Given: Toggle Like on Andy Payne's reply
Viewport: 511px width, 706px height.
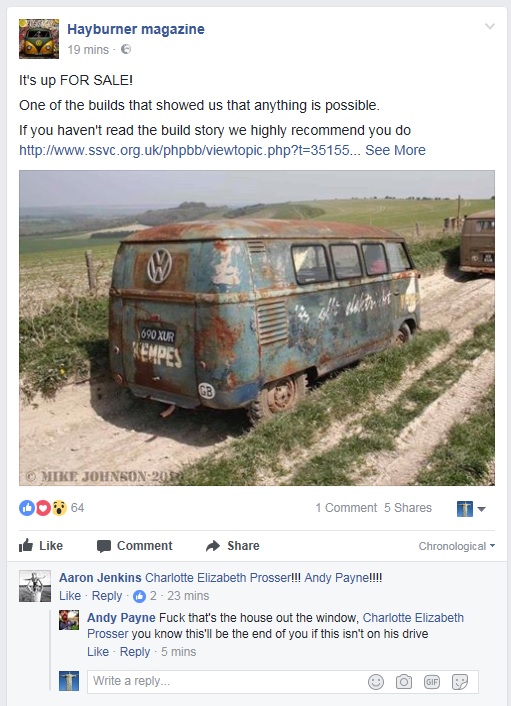Looking at the screenshot, I should click(98, 652).
